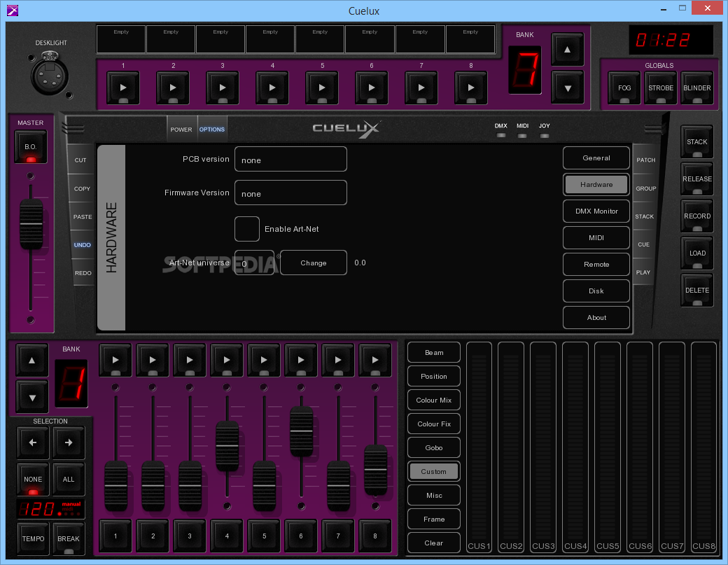Image resolution: width=728 pixels, height=565 pixels.
Task: Switch to the OPTIONS tab
Action: (x=212, y=129)
